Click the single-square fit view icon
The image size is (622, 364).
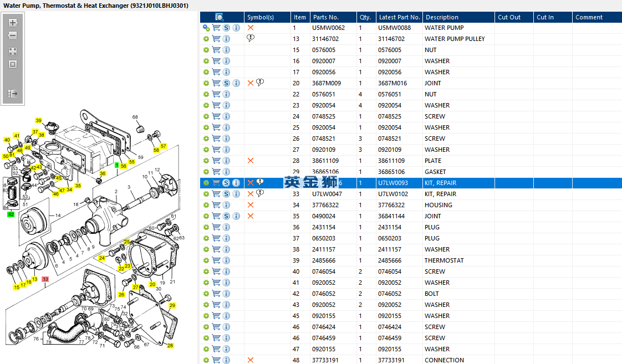pyautogui.click(x=13, y=64)
